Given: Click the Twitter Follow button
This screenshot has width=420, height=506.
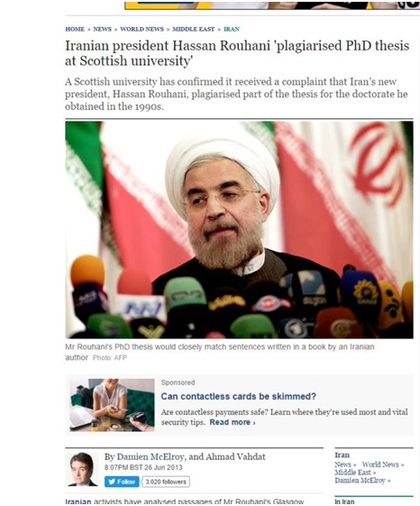Looking at the screenshot, I should pyautogui.click(x=122, y=482).
